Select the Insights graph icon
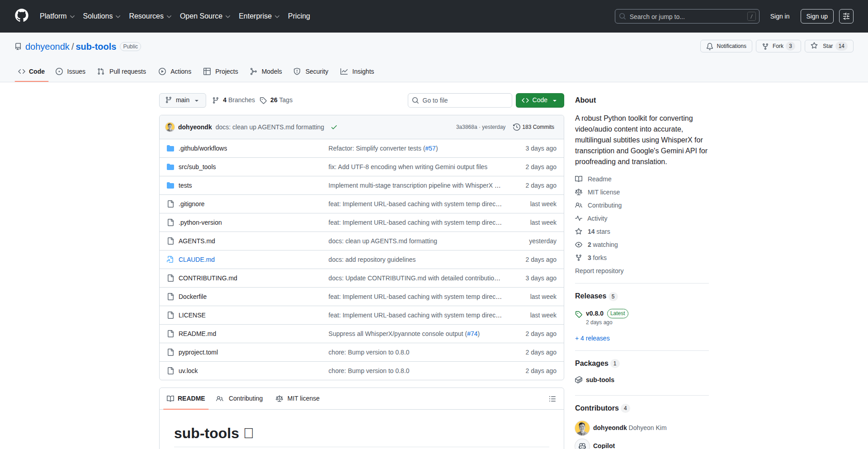The height and width of the screenshot is (449, 868). coord(344,71)
